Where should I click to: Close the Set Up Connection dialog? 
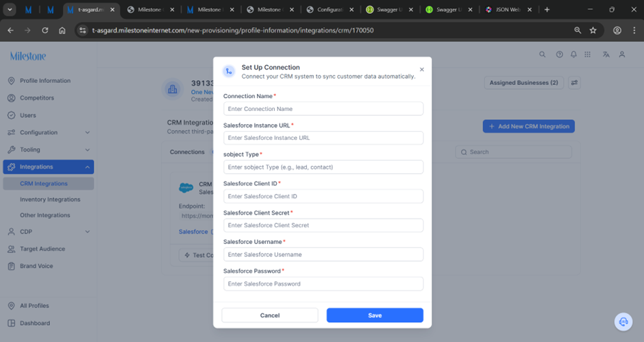pyautogui.click(x=422, y=69)
